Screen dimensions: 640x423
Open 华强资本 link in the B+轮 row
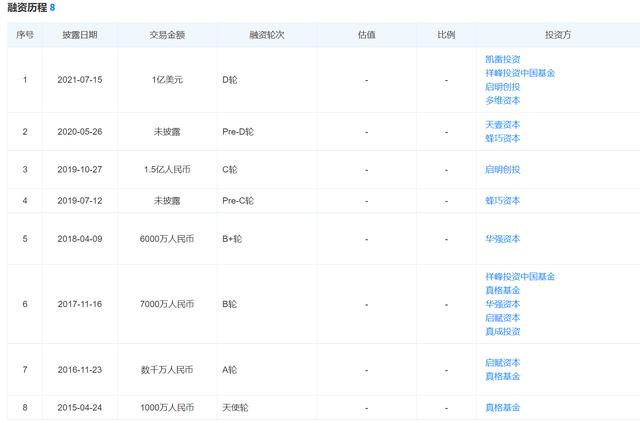pos(502,239)
